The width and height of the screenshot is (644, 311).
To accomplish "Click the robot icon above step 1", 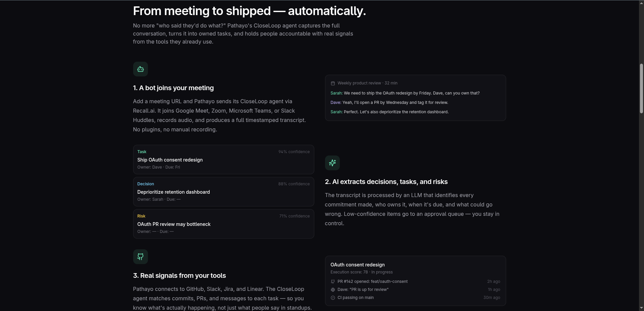I will click(140, 69).
